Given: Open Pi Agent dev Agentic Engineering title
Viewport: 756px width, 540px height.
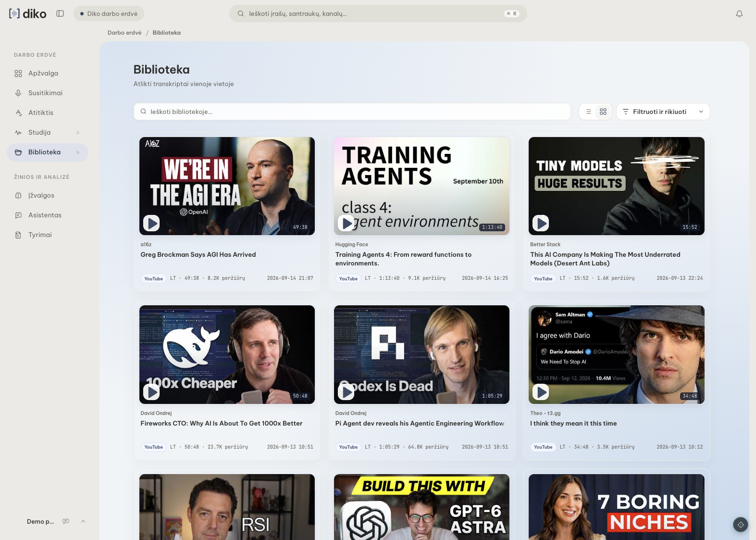Looking at the screenshot, I should pyautogui.click(x=420, y=424).
